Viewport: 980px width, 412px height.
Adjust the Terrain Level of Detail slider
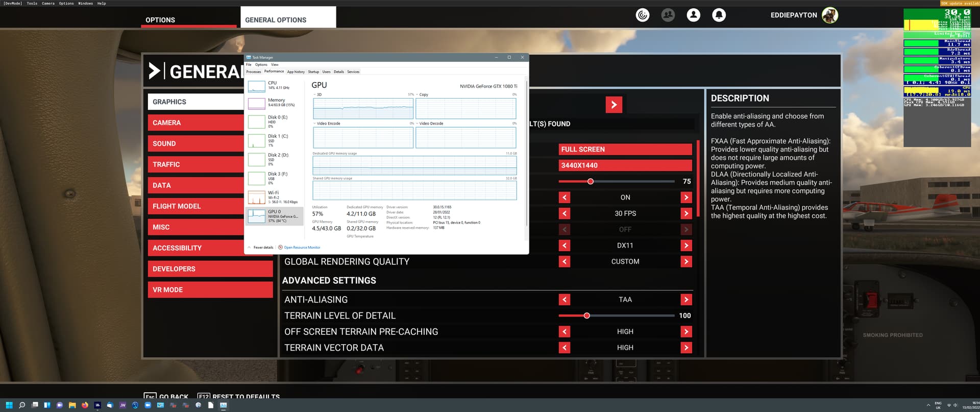click(617, 316)
